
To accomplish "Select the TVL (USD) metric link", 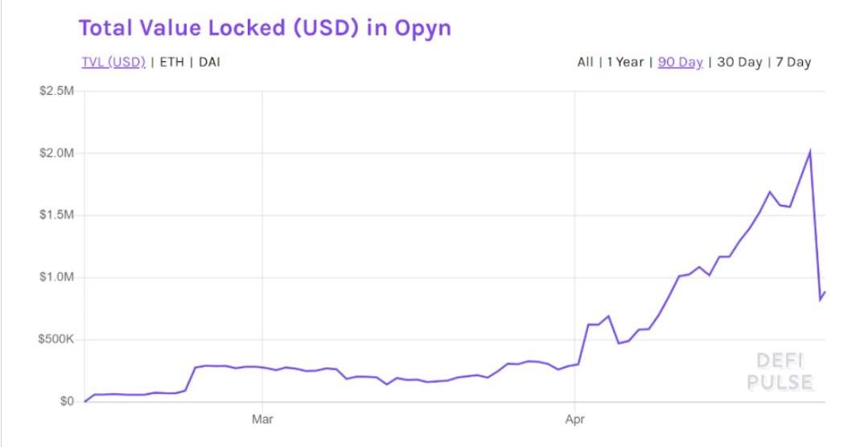I will (x=113, y=63).
